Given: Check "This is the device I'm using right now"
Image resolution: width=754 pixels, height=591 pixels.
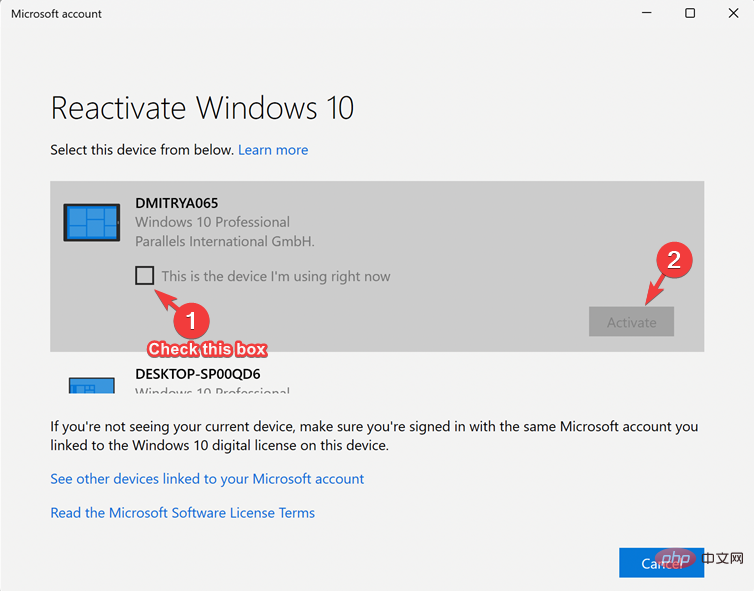Looking at the screenshot, I should 144,276.
